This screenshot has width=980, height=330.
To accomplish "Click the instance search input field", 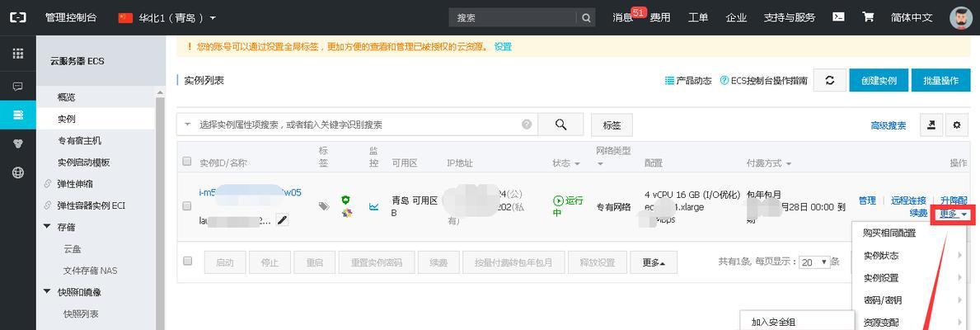I will click(358, 125).
